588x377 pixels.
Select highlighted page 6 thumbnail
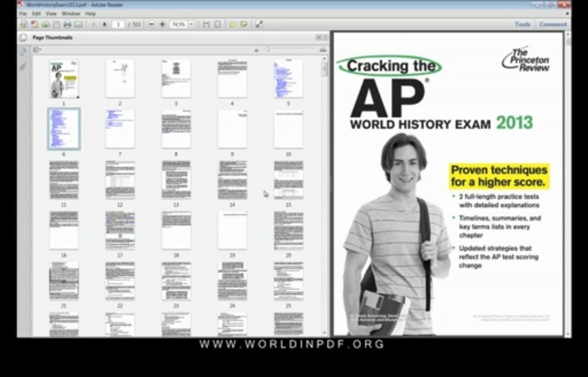(x=64, y=129)
